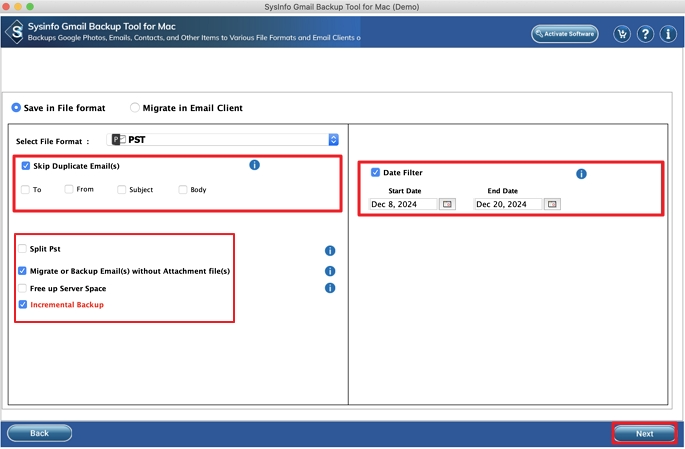Click the Start Date label
The width and height of the screenshot is (685, 449).
pyautogui.click(x=405, y=191)
